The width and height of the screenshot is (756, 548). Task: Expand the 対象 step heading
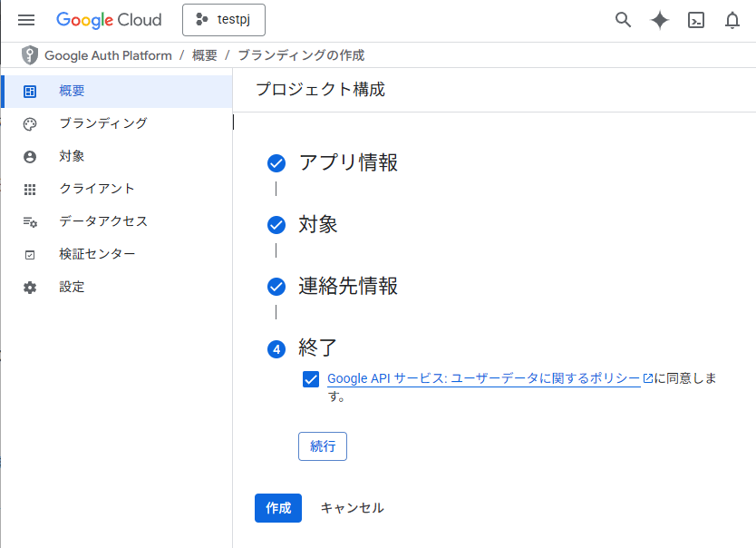(318, 225)
